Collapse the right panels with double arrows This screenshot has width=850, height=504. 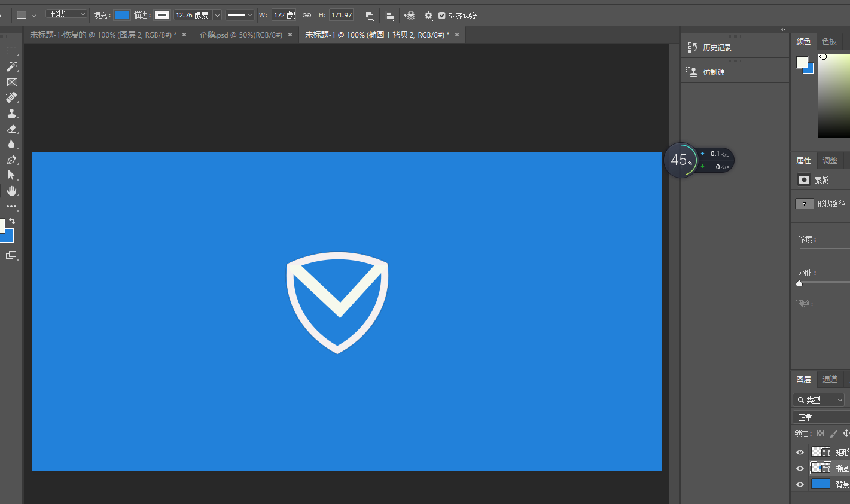783,29
